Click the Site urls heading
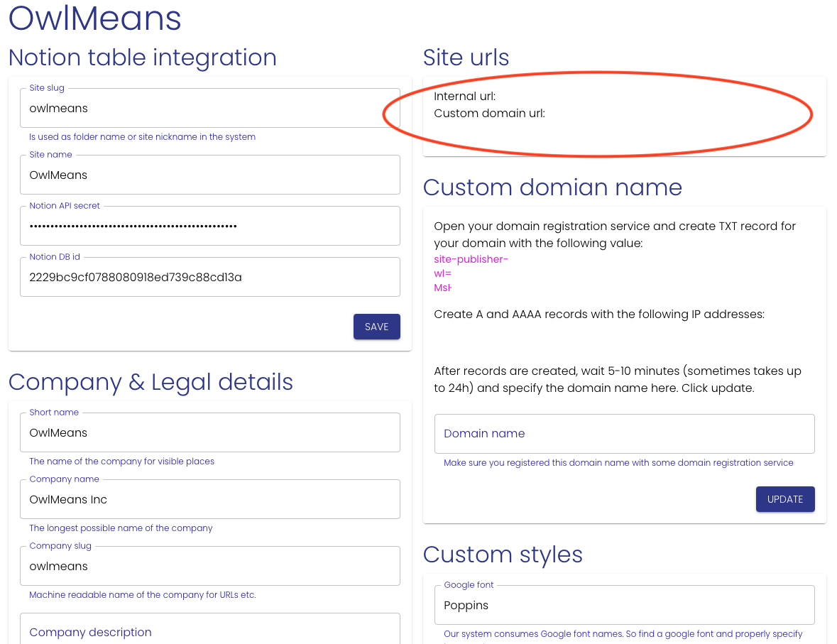Screen dimensions: 837x644 [x=466, y=58]
